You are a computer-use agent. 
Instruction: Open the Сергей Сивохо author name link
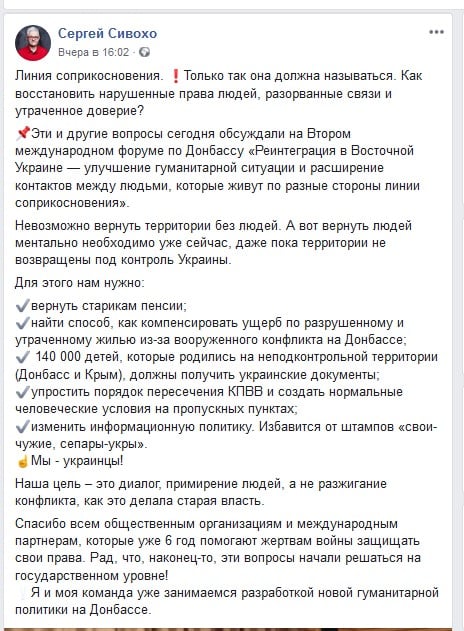tap(107, 33)
